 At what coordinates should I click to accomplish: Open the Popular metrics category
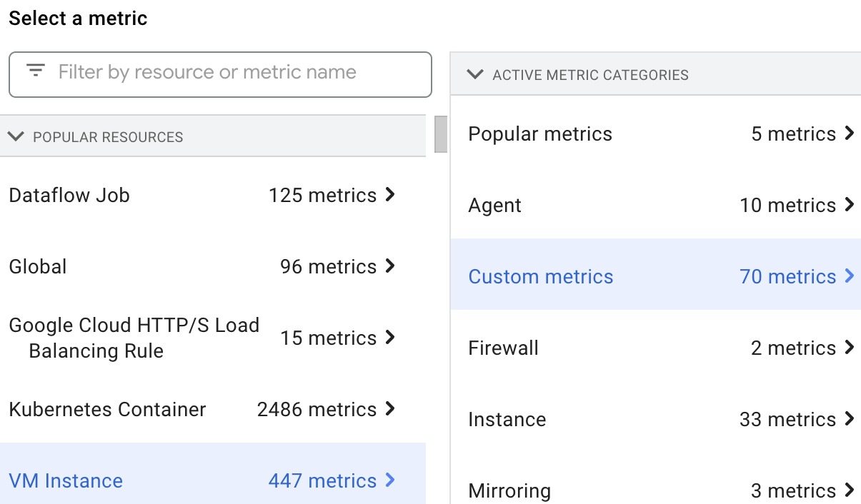click(540, 133)
